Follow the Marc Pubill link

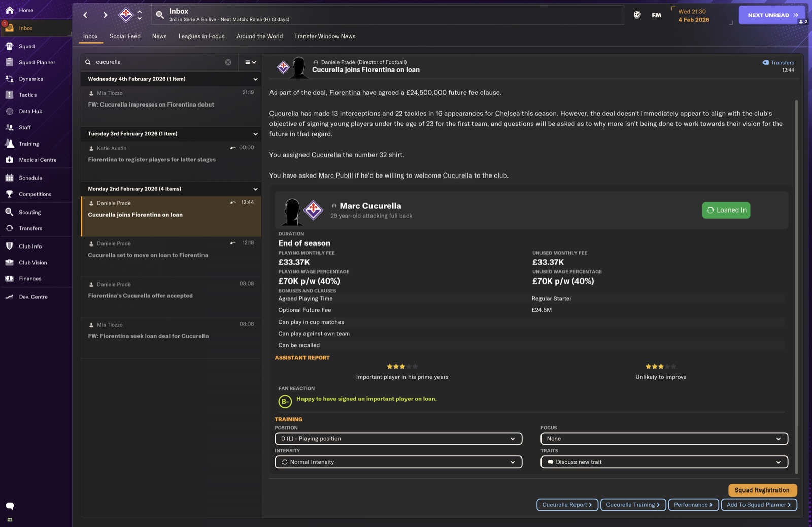click(335, 175)
